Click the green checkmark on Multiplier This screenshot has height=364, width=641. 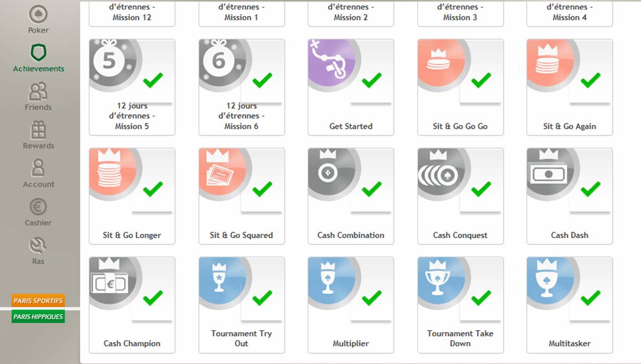coord(371,298)
